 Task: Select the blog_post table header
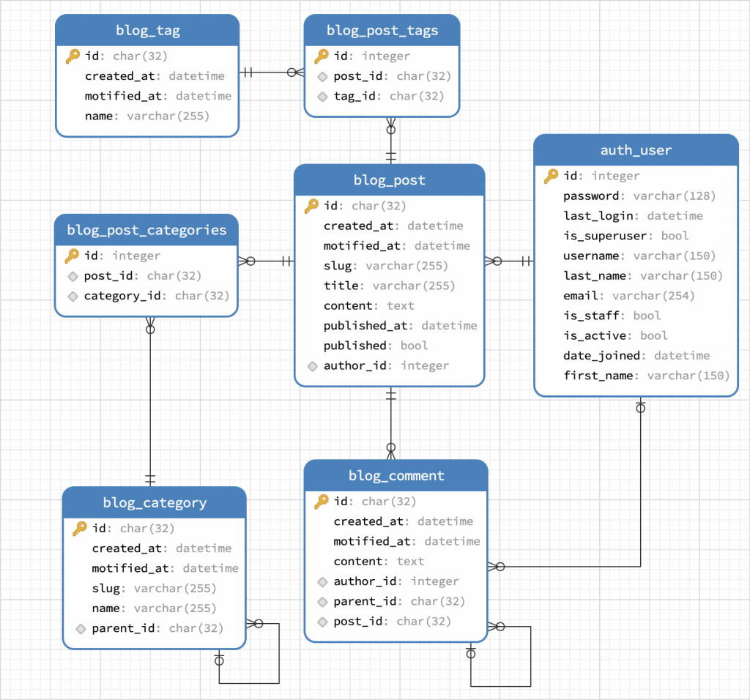click(390, 180)
